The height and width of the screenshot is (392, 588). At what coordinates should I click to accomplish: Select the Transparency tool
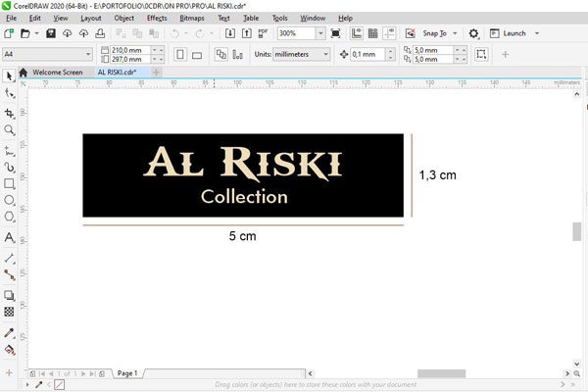tap(9, 312)
